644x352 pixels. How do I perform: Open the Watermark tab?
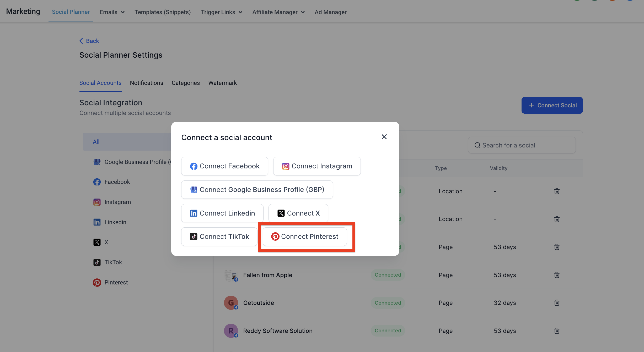222,83
